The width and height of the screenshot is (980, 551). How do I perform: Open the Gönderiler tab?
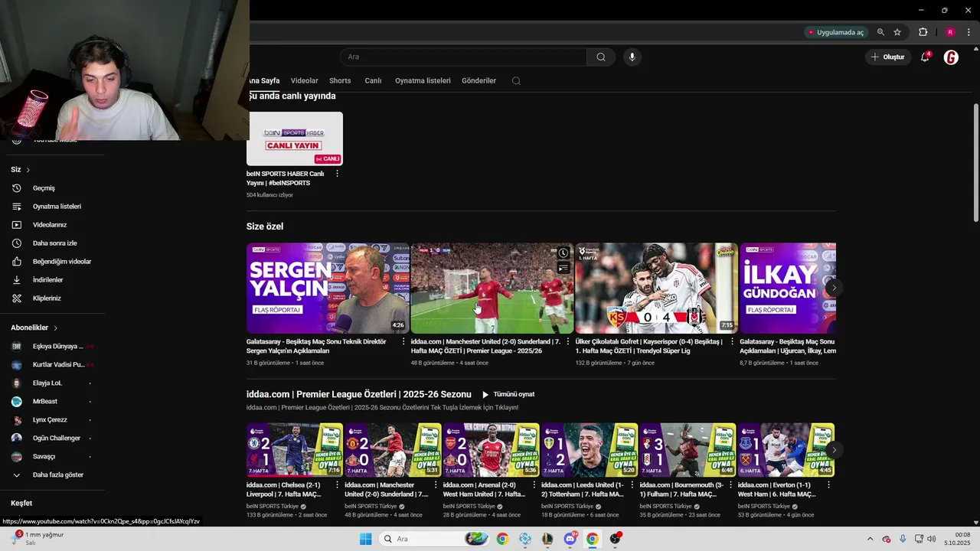pyautogui.click(x=479, y=80)
